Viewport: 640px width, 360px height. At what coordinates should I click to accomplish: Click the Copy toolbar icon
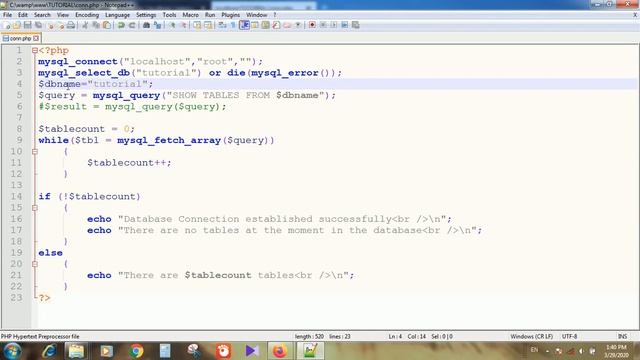click(x=96, y=25)
